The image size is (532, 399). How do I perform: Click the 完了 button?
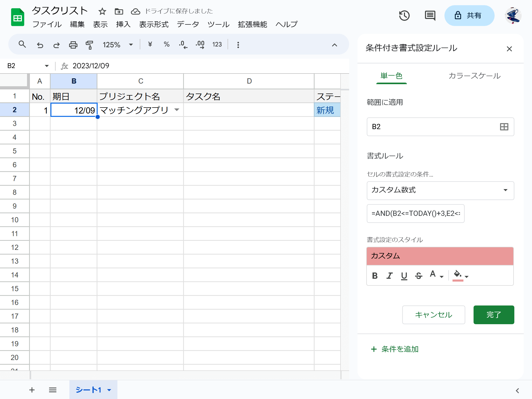coord(494,315)
